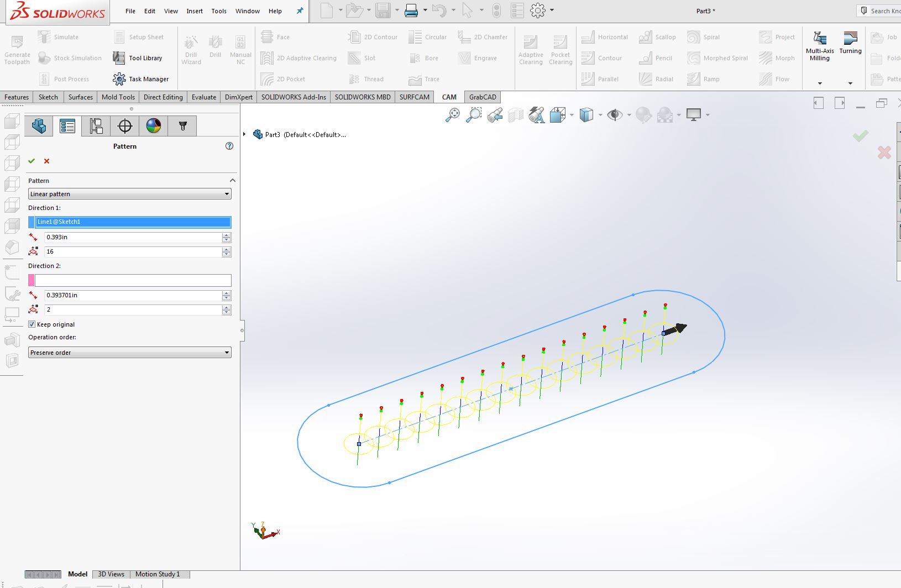Click the Zoom to Area magnifier icon

click(x=474, y=115)
